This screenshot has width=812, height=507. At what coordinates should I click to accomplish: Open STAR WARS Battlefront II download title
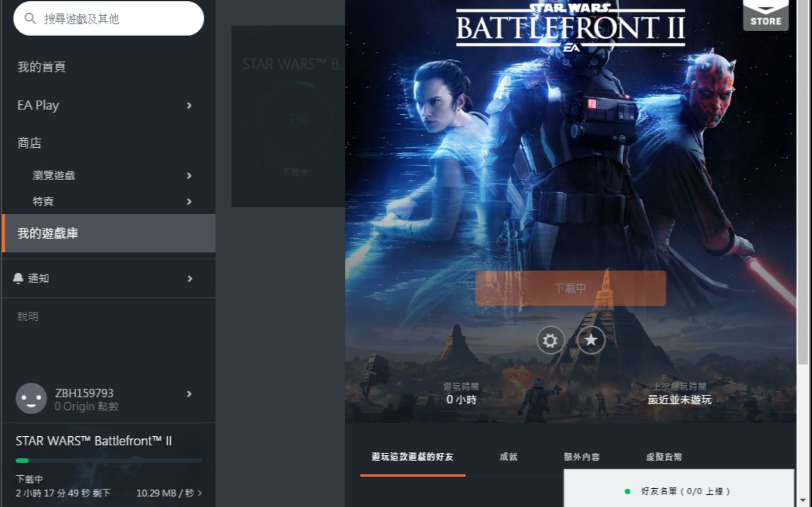coord(93,441)
